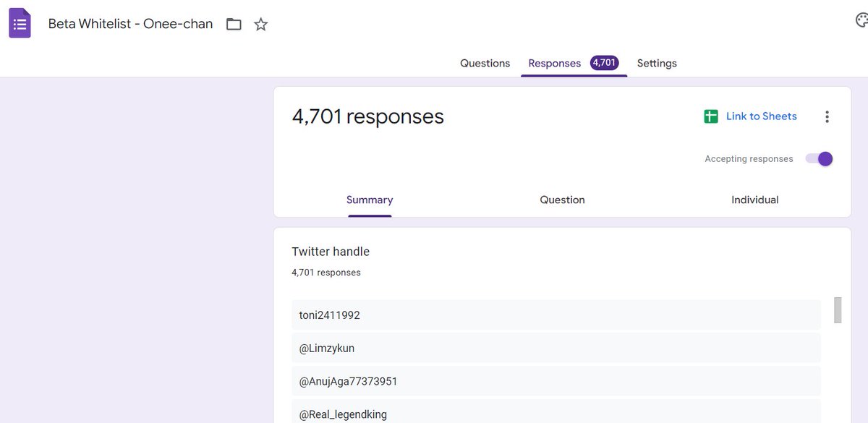Open the Google Forms home icon
The image size is (868, 423).
20,23
